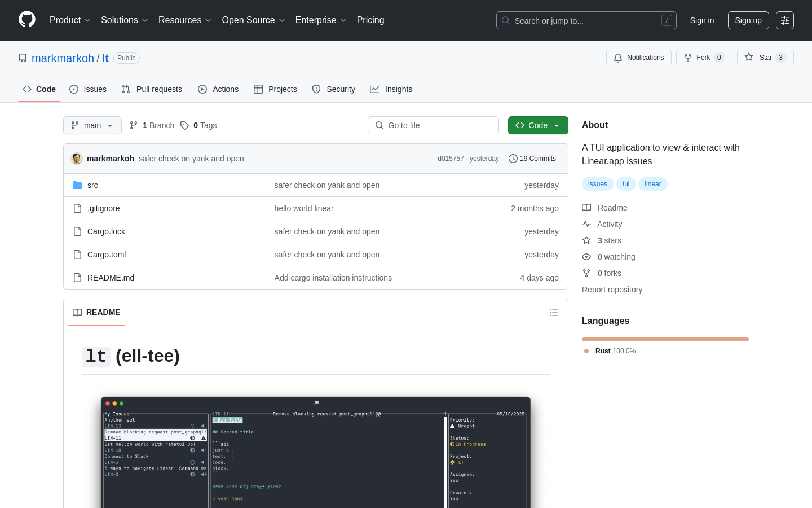Open the Pricing link
Viewport: 812px width, 508px height.
pyautogui.click(x=370, y=20)
